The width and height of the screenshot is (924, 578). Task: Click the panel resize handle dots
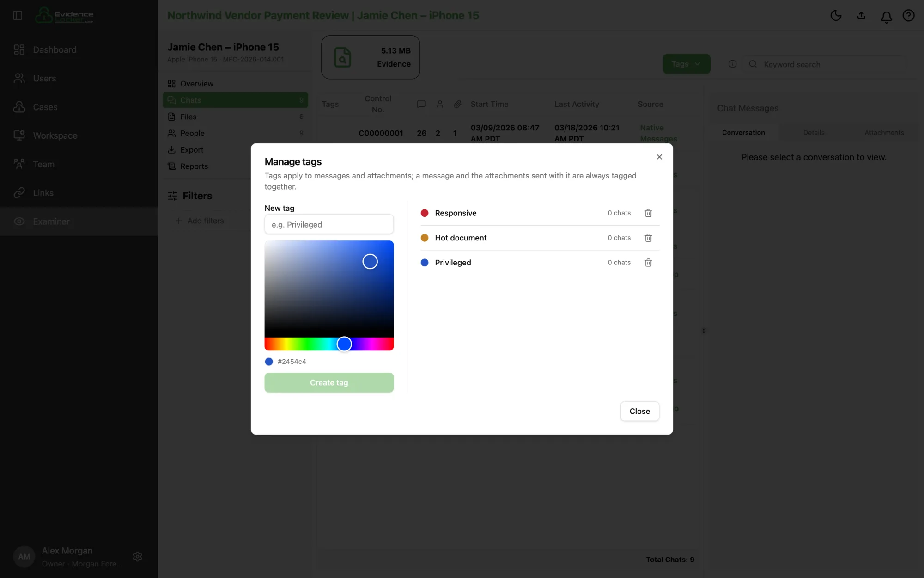704,331
